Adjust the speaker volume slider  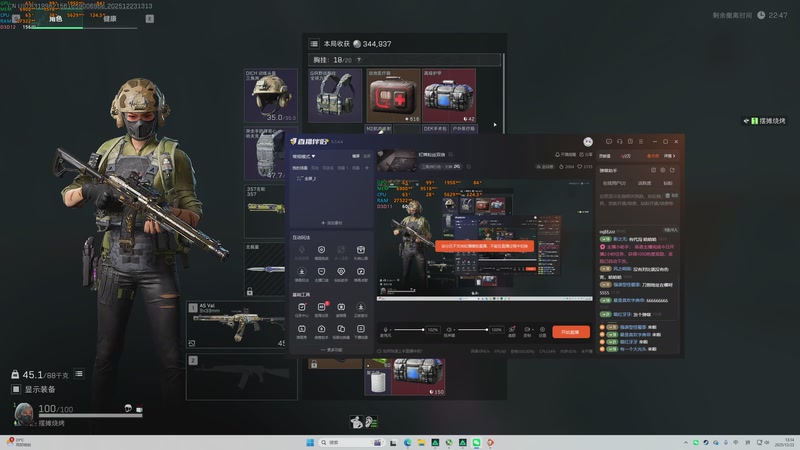coord(473,330)
